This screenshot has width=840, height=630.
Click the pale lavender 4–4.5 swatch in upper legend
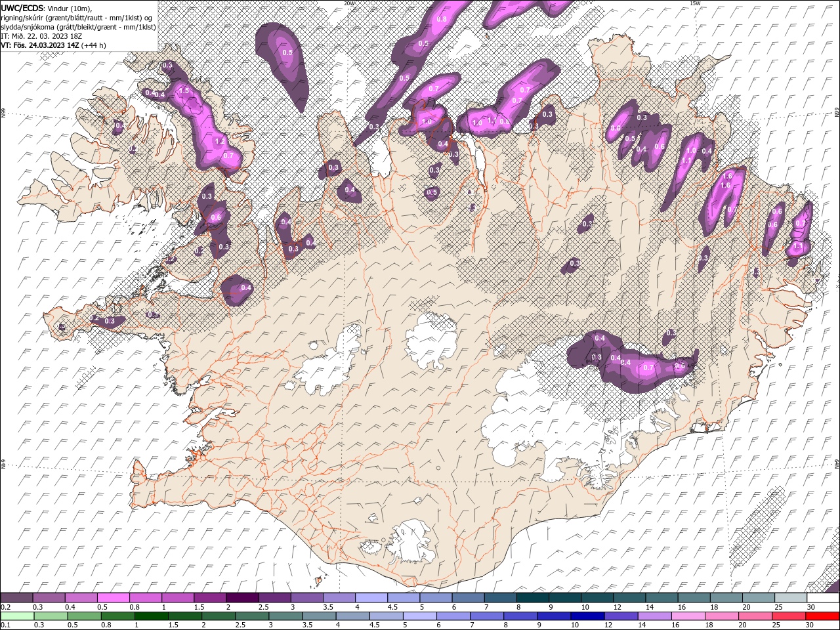click(371, 598)
